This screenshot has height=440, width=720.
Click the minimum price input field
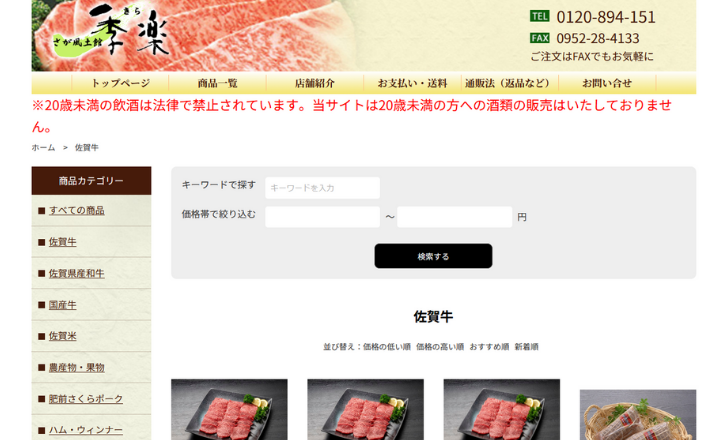(322, 217)
